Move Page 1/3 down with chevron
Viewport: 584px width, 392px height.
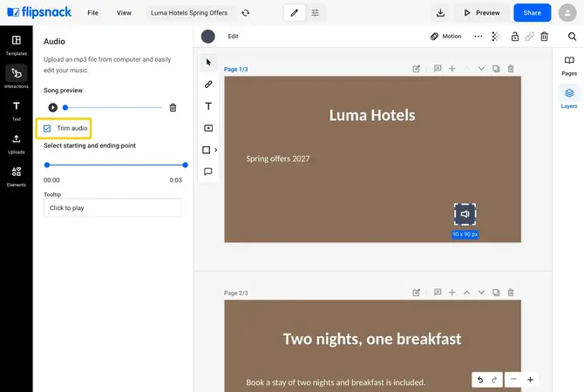pos(481,69)
